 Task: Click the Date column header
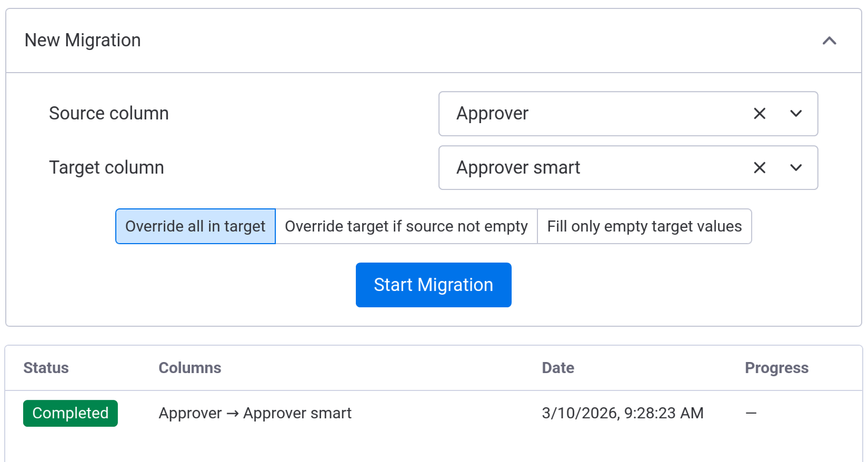557,368
